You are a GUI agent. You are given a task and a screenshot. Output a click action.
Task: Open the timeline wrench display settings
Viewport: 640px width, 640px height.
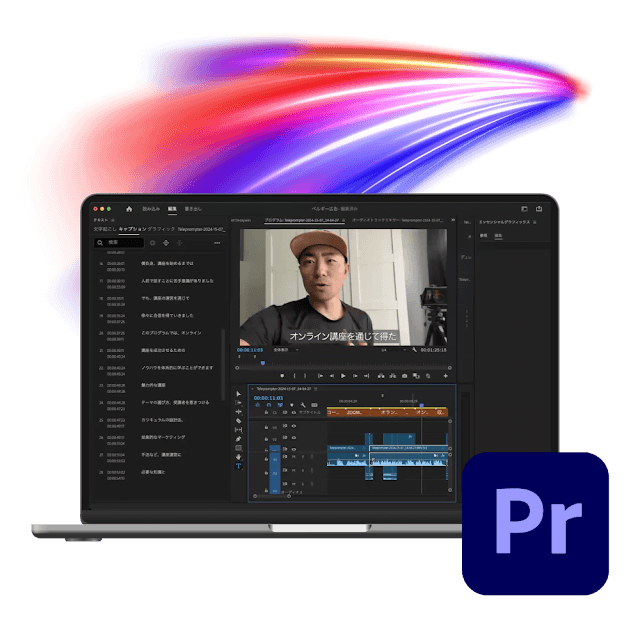point(303,405)
